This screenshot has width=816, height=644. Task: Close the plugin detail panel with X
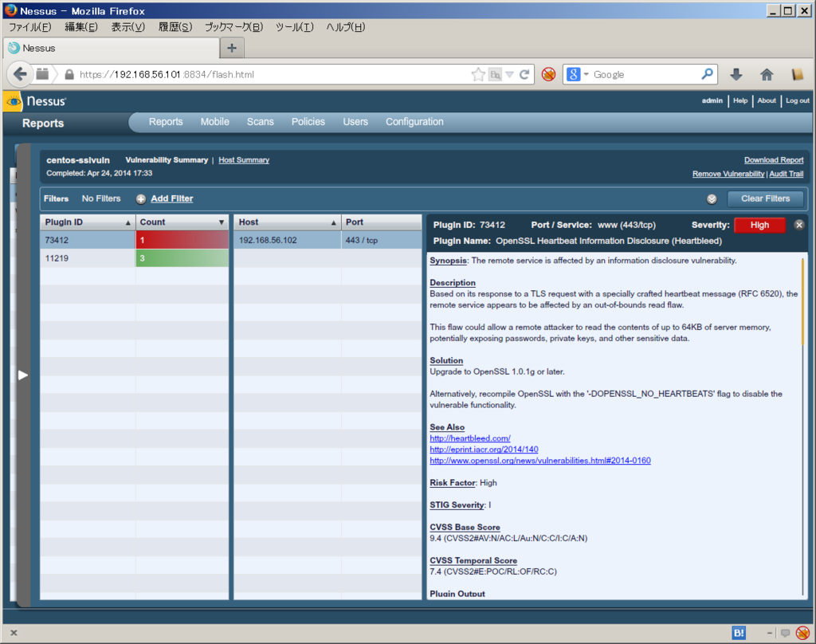click(x=799, y=225)
